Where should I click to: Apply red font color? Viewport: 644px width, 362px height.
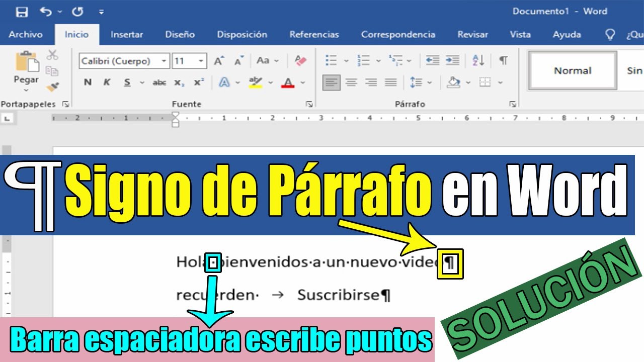tap(288, 82)
